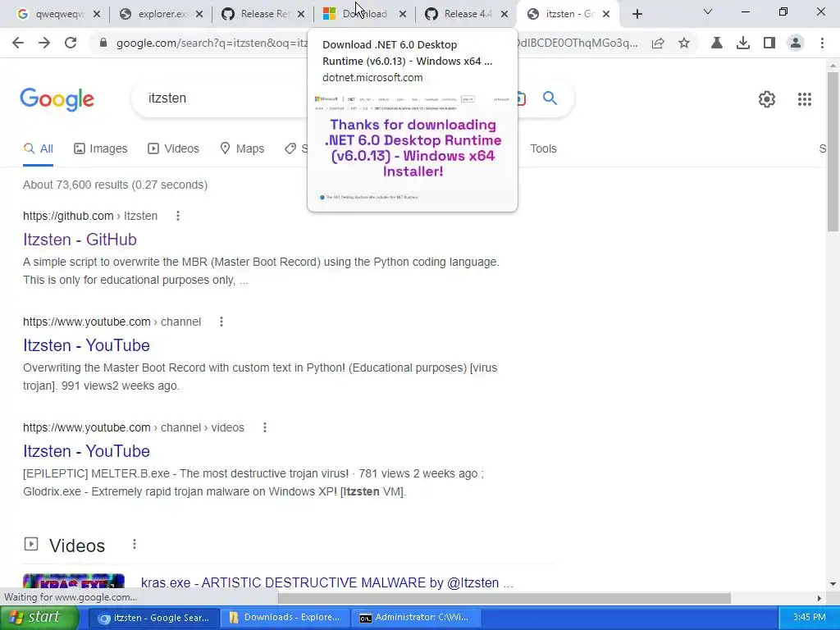
Task: Open the Itzsten - GitHub result
Action: [x=80, y=240]
